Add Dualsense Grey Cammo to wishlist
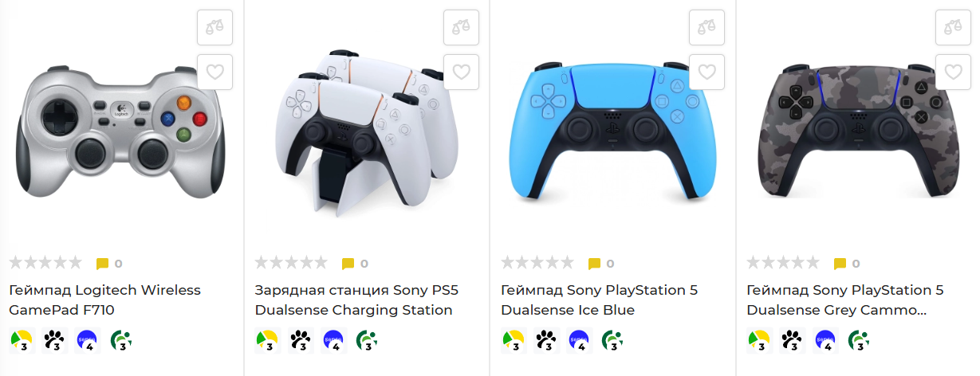Image resolution: width=980 pixels, height=376 pixels. click(953, 72)
